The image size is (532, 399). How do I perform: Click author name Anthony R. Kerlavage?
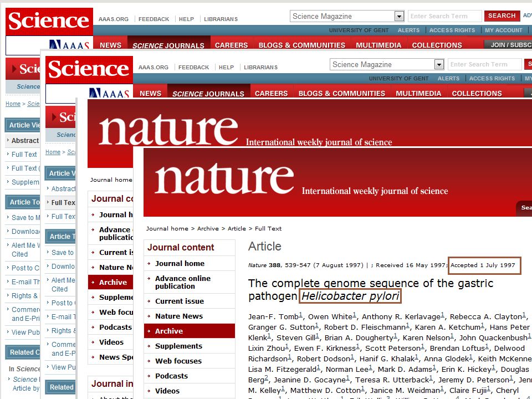(x=401, y=317)
